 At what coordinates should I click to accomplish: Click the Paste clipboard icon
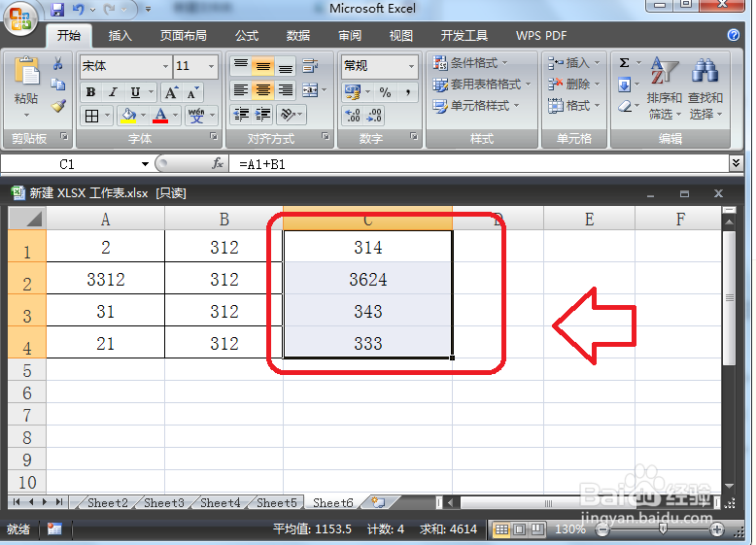coord(26,72)
